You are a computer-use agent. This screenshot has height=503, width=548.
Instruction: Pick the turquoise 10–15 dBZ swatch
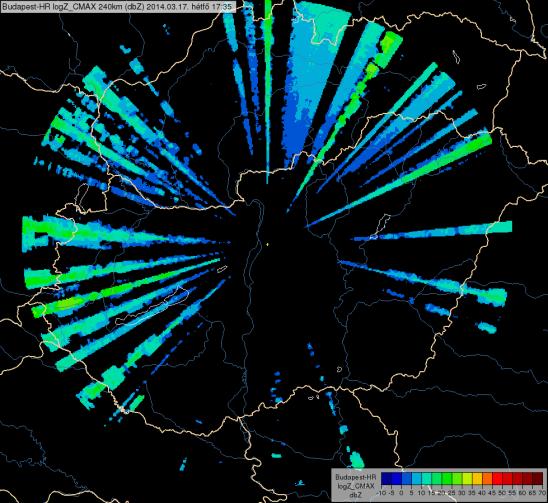click(x=426, y=478)
